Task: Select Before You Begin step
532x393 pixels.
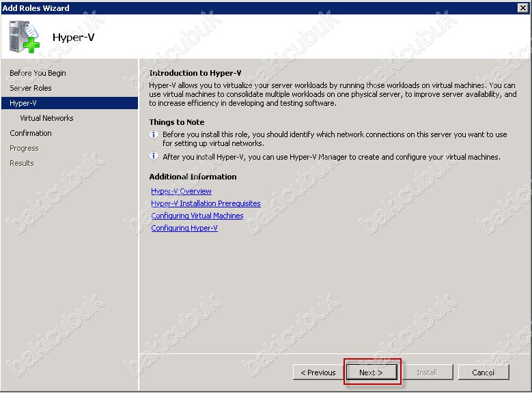Action: coord(38,73)
